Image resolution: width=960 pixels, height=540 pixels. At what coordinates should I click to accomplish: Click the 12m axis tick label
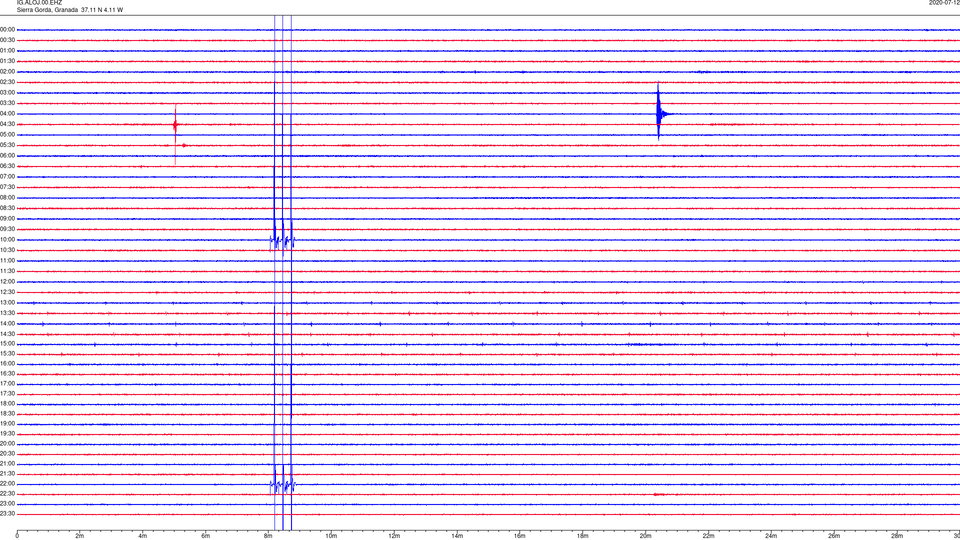click(394, 536)
